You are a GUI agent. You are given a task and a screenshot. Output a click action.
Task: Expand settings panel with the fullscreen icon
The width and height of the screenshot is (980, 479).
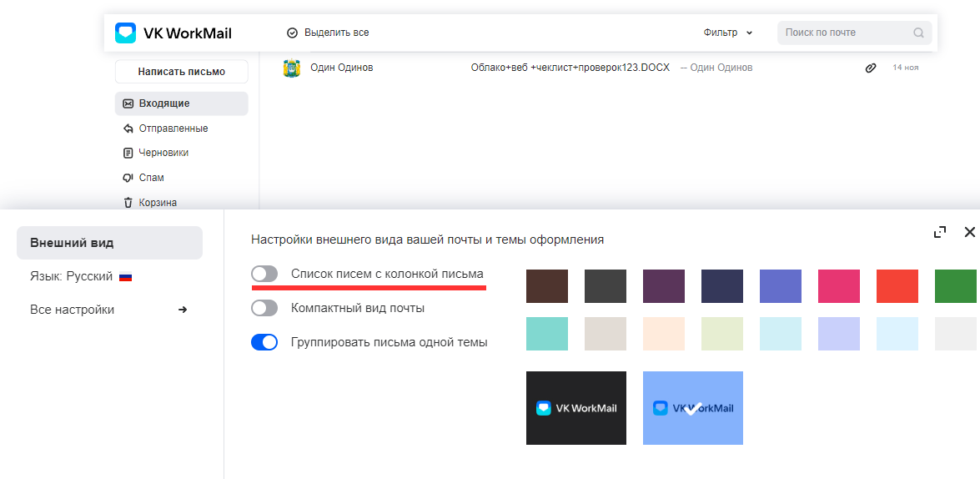(x=940, y=233)
